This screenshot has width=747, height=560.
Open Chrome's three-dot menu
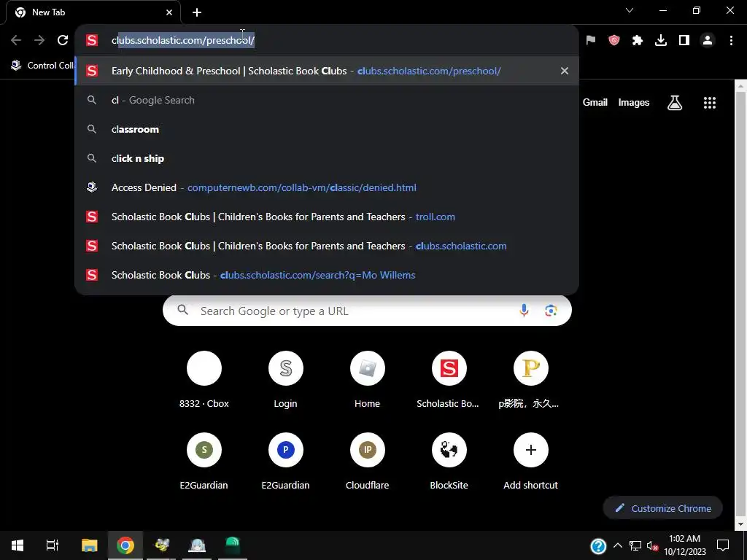(x=731, y=41)
